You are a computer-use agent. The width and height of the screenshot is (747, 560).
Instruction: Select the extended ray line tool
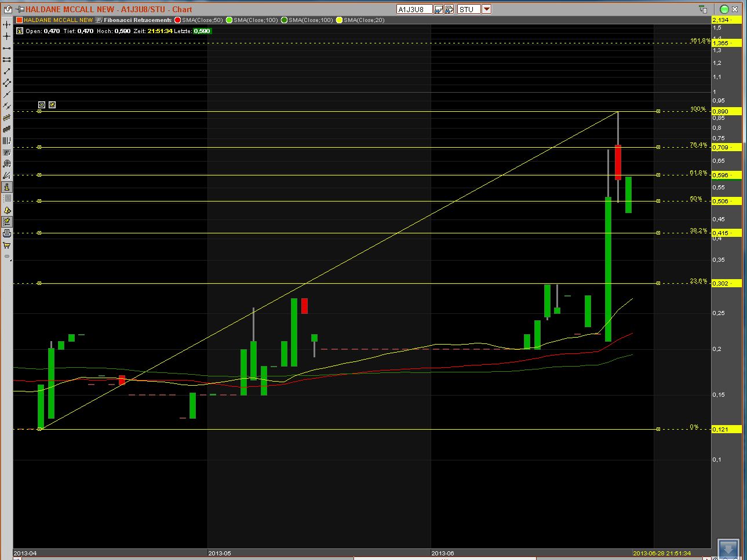(7, 94)
